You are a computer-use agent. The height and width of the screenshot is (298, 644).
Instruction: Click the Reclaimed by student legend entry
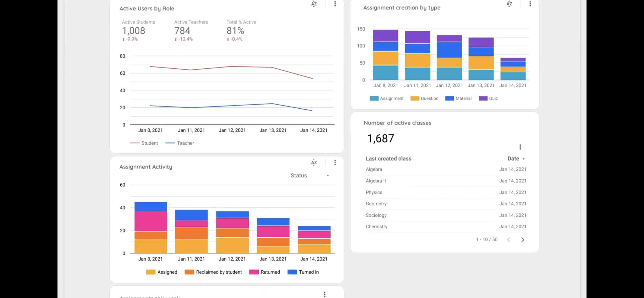pyautogui.click(x=219, y=272)
